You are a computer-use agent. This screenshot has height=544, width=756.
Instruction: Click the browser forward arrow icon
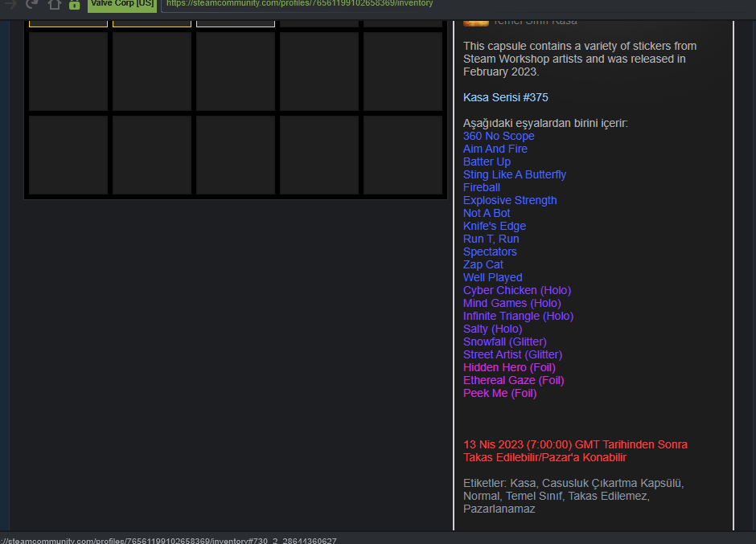10,4
